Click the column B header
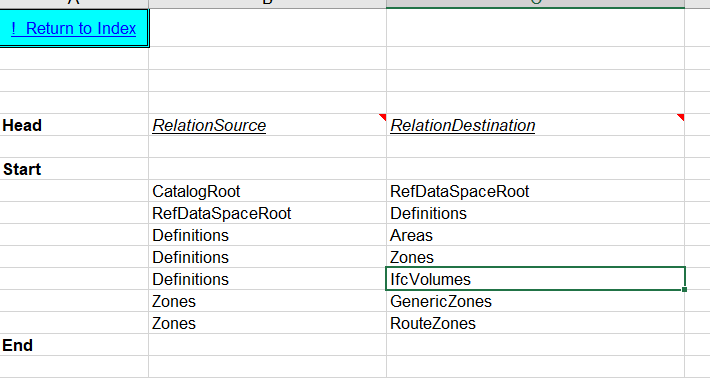 [x=267, y=3]
